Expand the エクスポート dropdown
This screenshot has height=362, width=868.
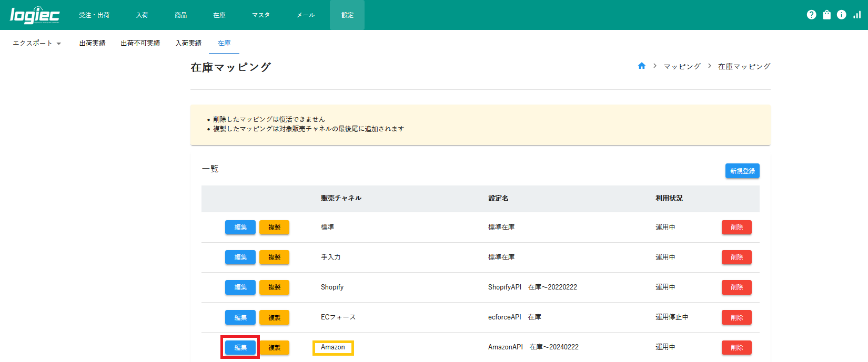point(37,44)
